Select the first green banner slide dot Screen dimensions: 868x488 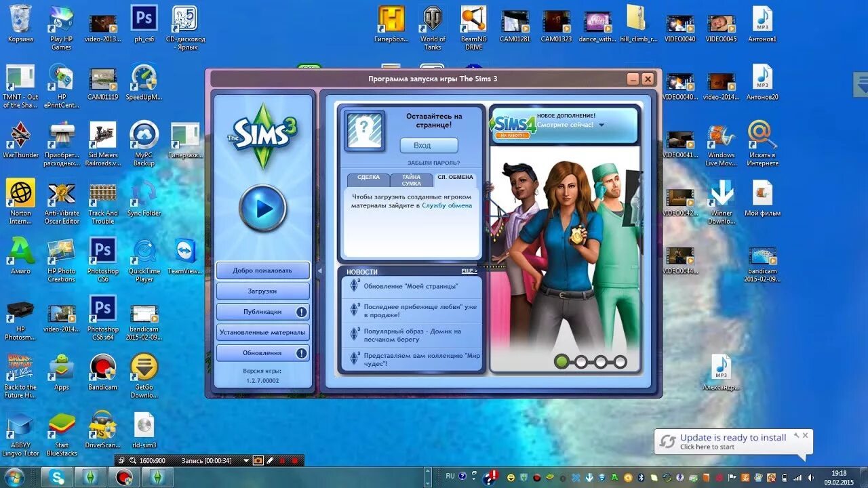[561, 361]
